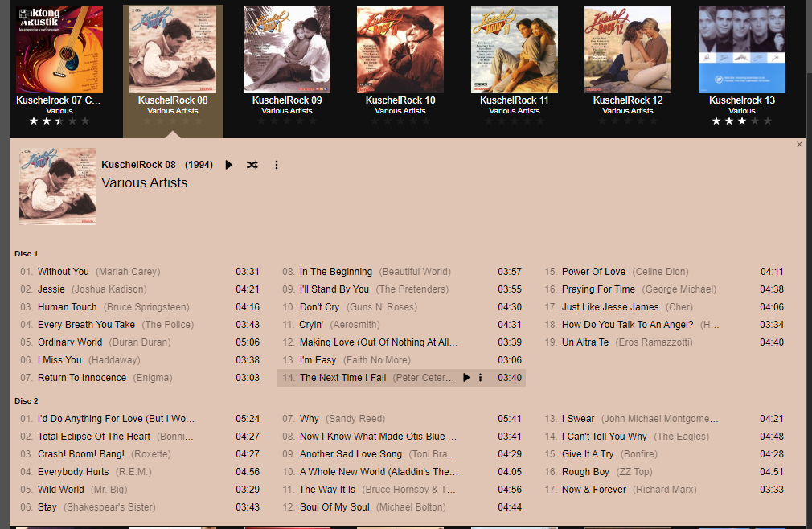Open the Kuschelrock 07 album thumbnail
This screenshot has height=529, width=812.
point(59,50)
